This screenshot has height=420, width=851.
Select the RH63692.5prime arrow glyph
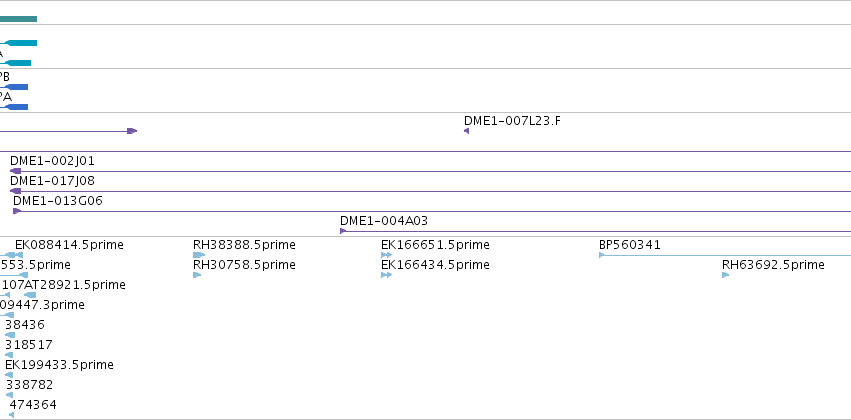[726, 275]
